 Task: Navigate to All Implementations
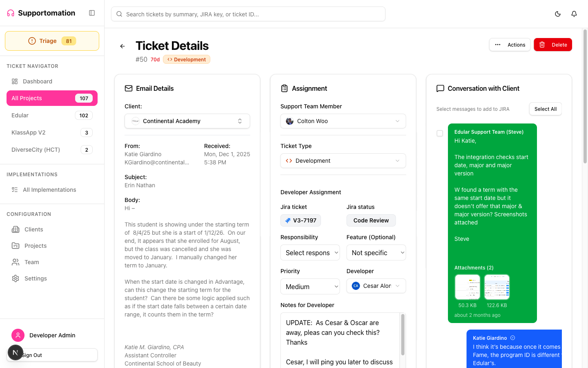tap(49, 189)
